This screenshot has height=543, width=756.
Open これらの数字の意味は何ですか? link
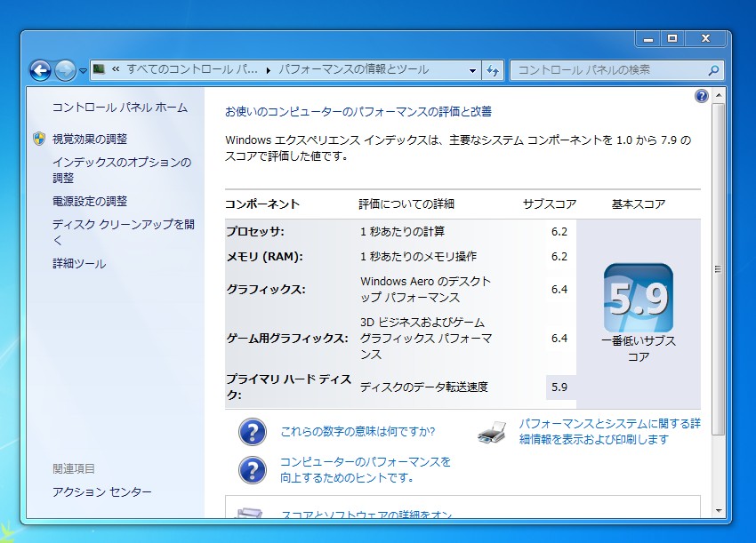tap(358, 431)
